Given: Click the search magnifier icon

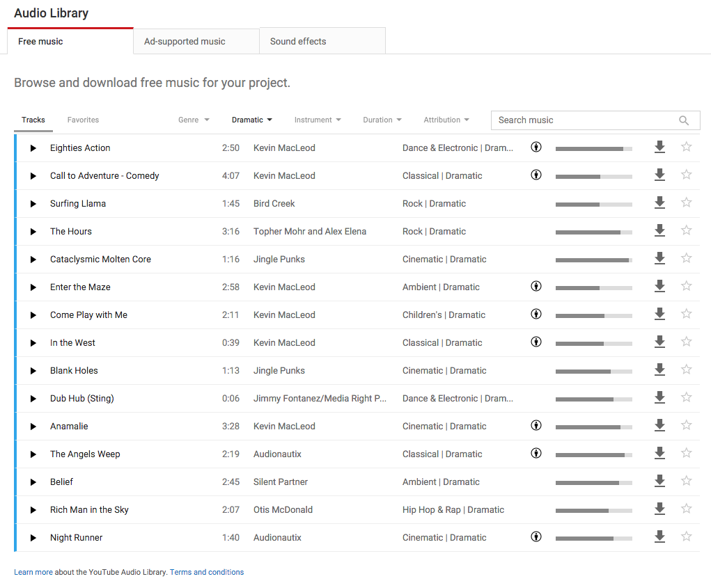Looking at the screenshot, I should (x=683, y=120).
